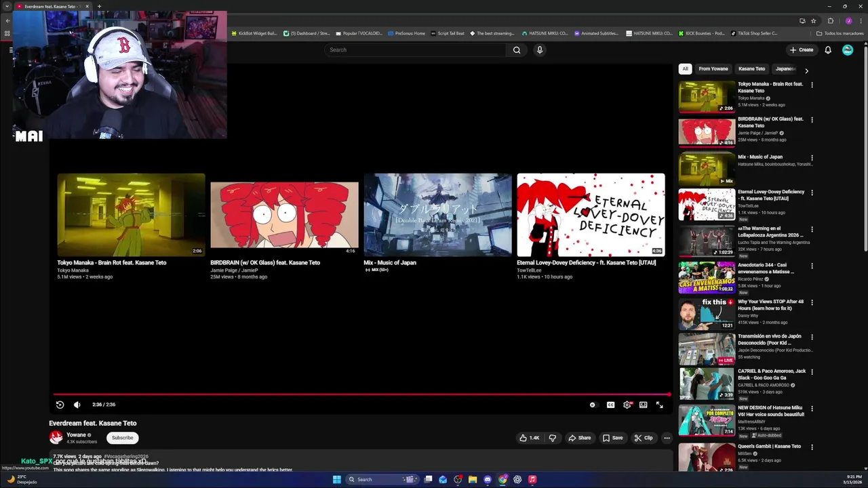Open options for sidebar Eternal Lovey-Dovey Deficiency
This screenshot has width=868, height=488.
[x=812, y=192]
